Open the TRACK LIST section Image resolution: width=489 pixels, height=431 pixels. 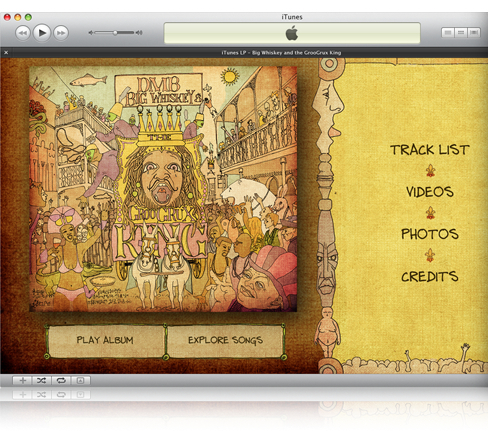click(x=430, y=150)
